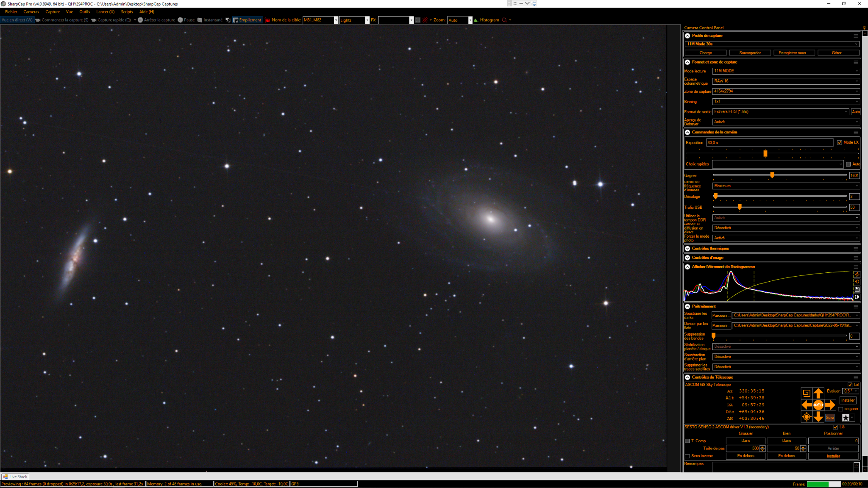Click the crosshair target icon in telescope controls
This screenshot has height=488, width=868.
(807, 417)
